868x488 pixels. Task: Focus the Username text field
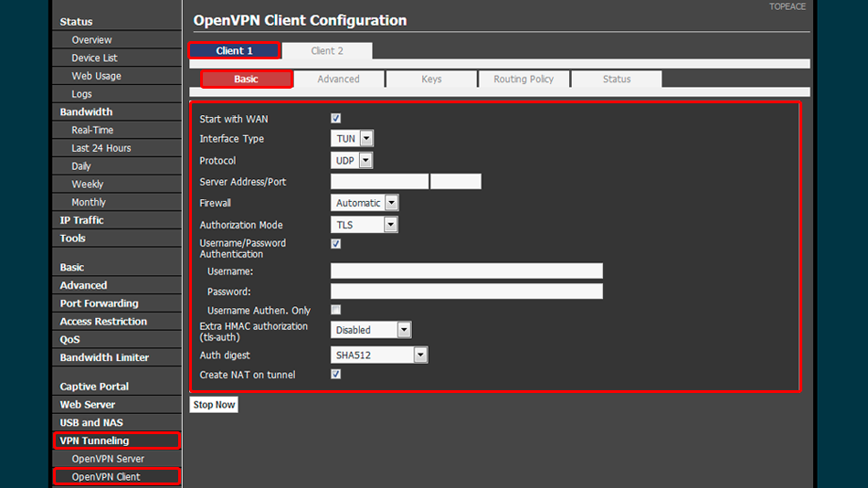click(x=466, y=271)
